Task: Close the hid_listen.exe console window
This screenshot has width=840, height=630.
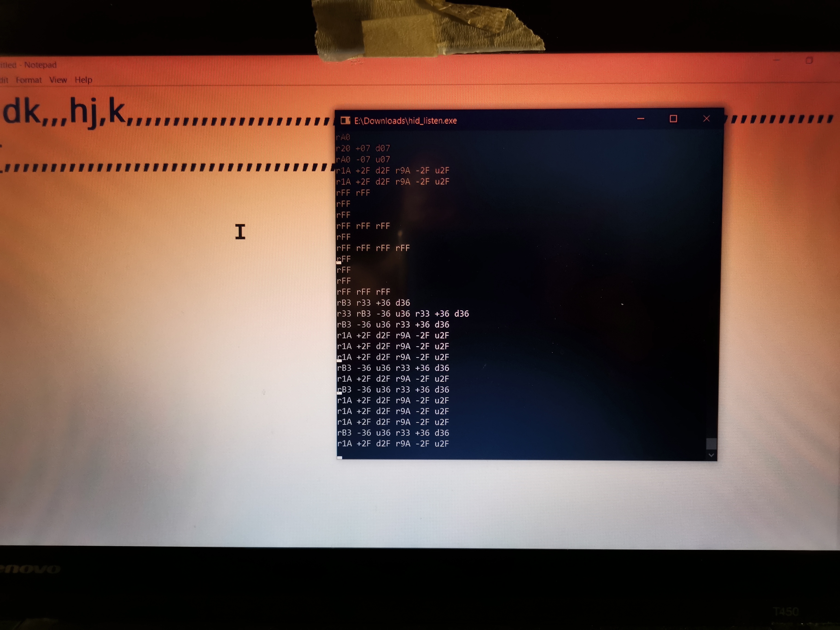Action: pos(706,119)
